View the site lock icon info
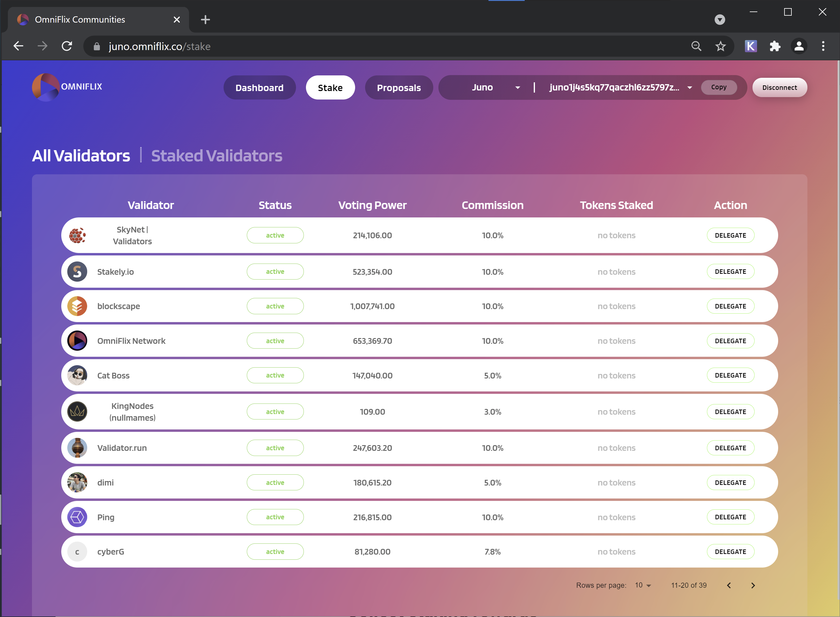 (97, 46)
